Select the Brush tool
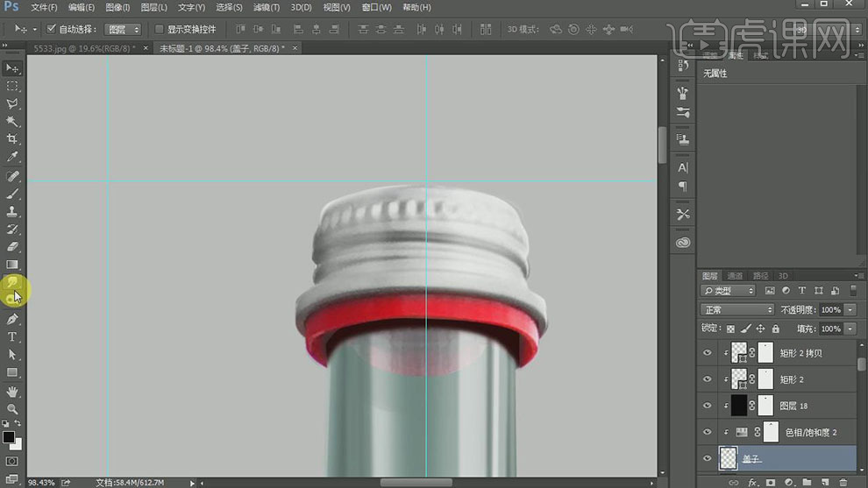 click(x=12, y=194)
